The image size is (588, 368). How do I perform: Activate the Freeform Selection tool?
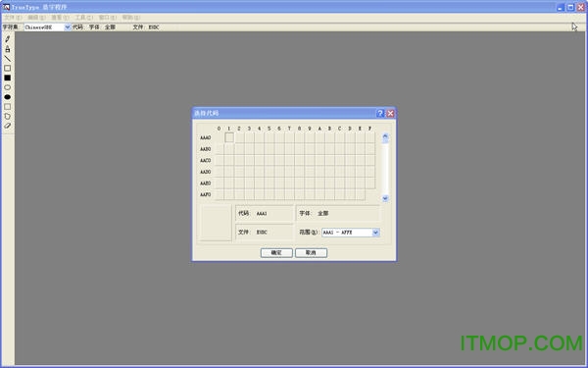click(7, 117)
